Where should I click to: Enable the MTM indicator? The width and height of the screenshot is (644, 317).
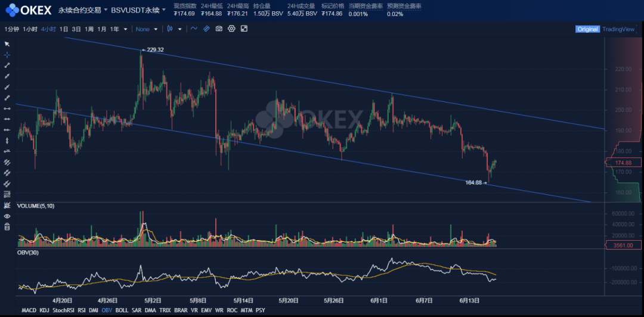click(x=246, y=310)
